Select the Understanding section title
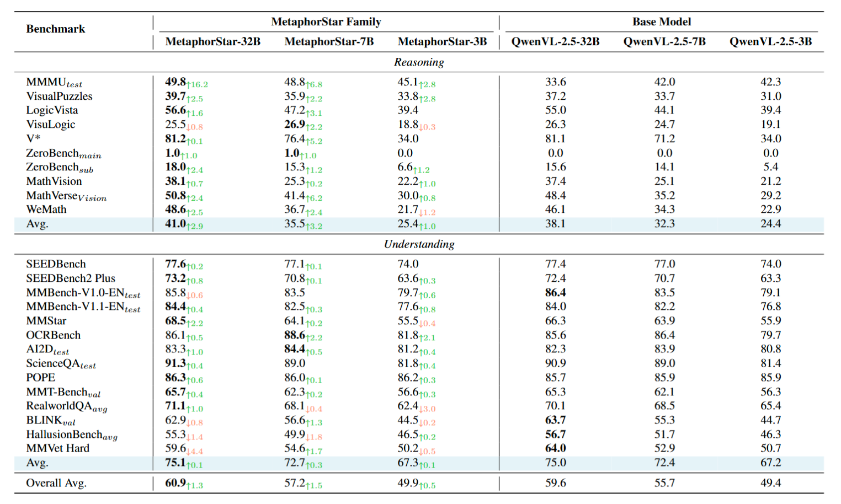The height and width of the screenshot is (504, 841). pyautogui.click(x=419, y=244)
